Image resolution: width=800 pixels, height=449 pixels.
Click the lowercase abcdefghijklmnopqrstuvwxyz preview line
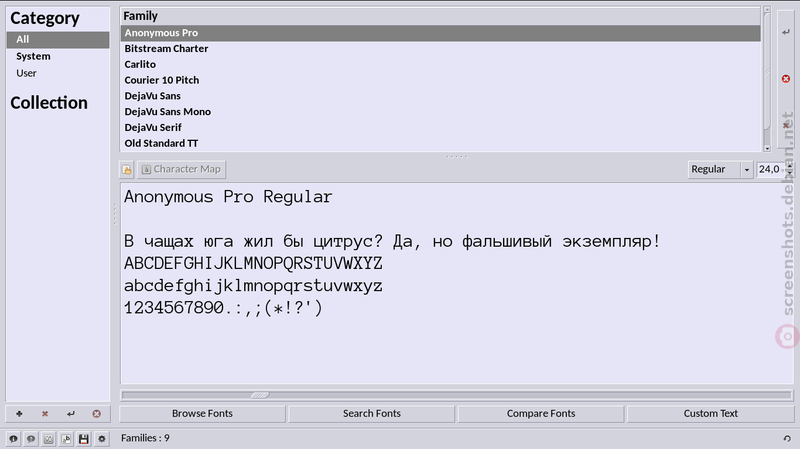point(253,286)
